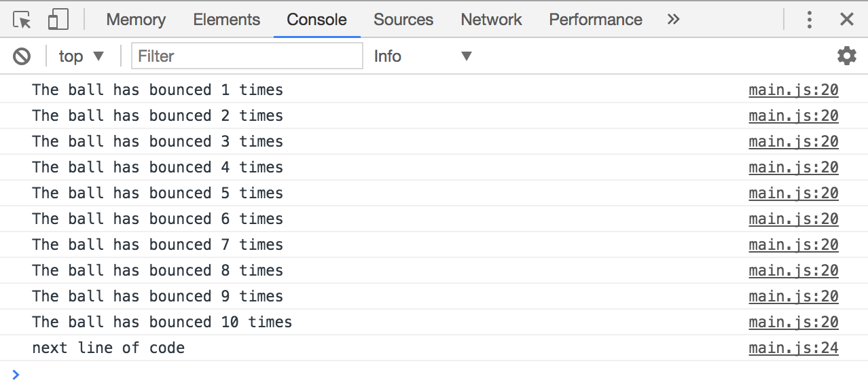This screenshot has height=387, width=868.
Task: Open the top execution context dropdown
Action: (82, 56)
